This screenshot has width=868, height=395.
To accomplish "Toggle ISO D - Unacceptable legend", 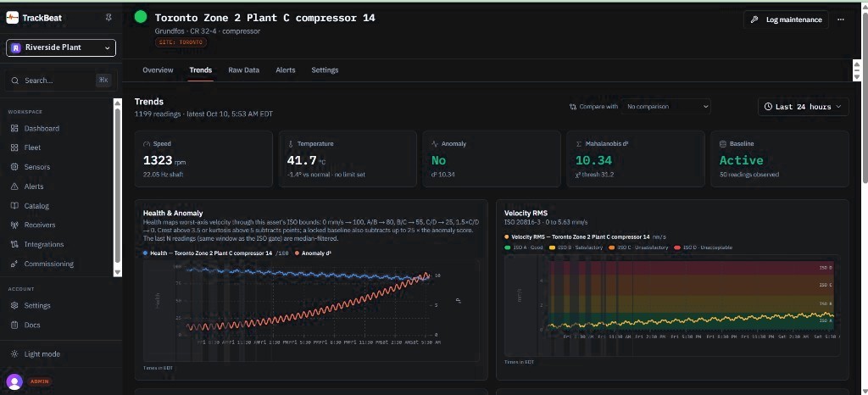I will coord(703,248).
